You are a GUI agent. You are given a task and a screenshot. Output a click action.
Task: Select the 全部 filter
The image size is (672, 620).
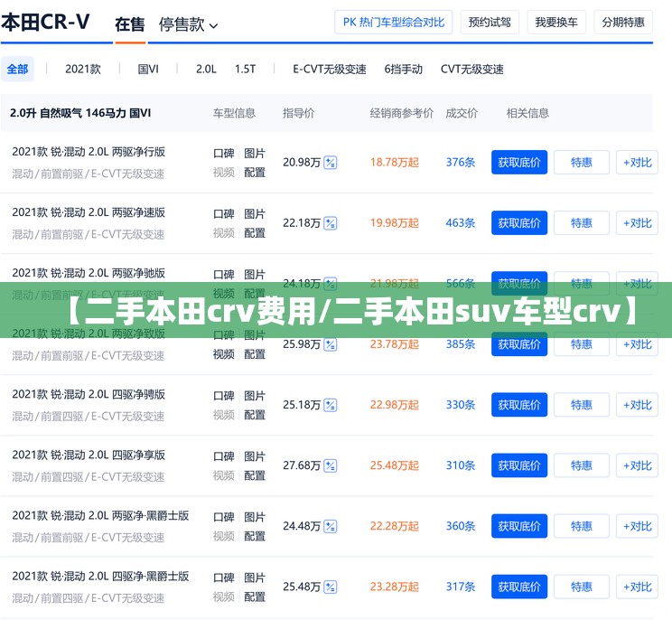(17, 69)
